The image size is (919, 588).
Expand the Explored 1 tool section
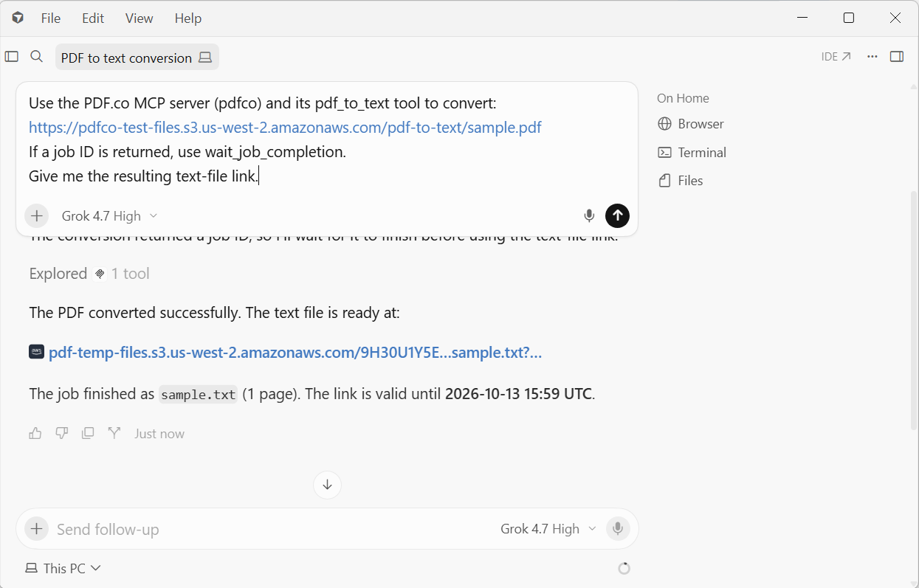[x=89, y=274]
